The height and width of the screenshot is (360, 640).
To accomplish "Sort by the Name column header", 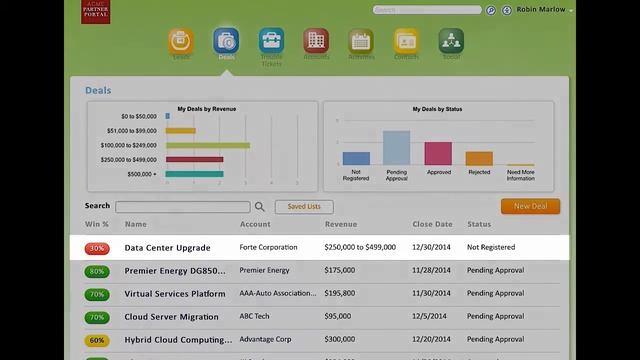I will [136, 224].
